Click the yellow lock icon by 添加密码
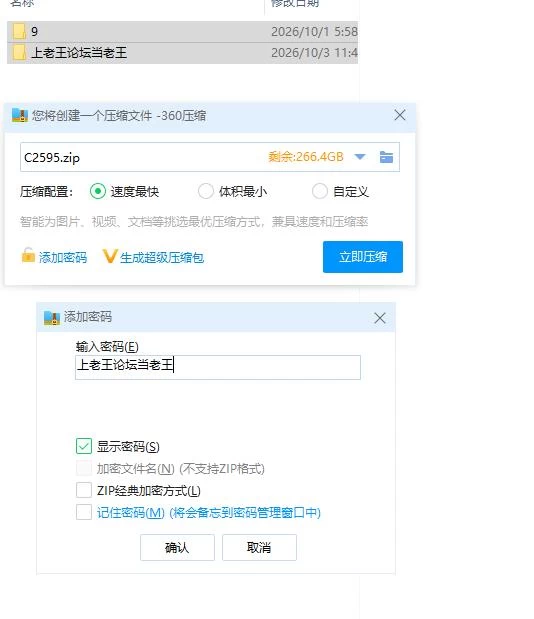534x619 pixels. click(x=28, y=255)
